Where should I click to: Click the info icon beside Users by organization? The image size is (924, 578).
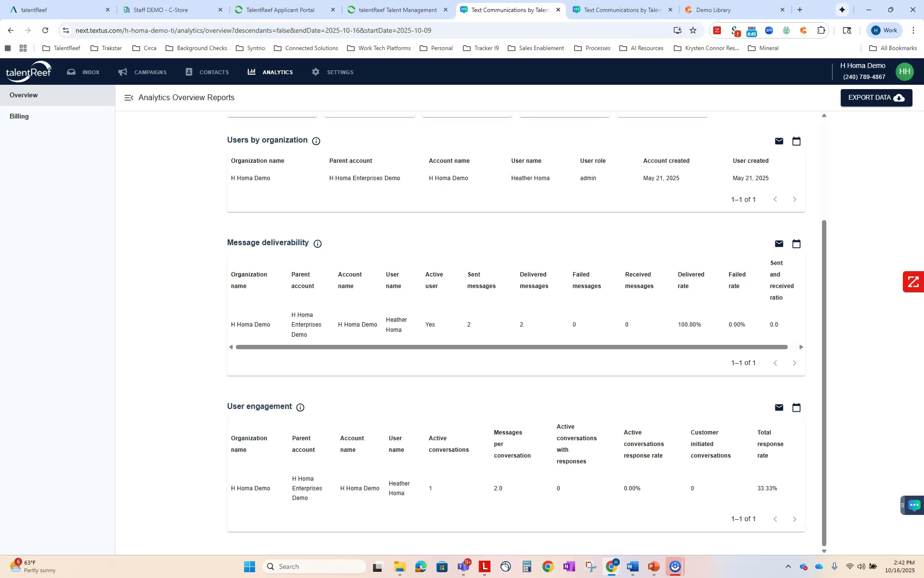coord(316,141)
